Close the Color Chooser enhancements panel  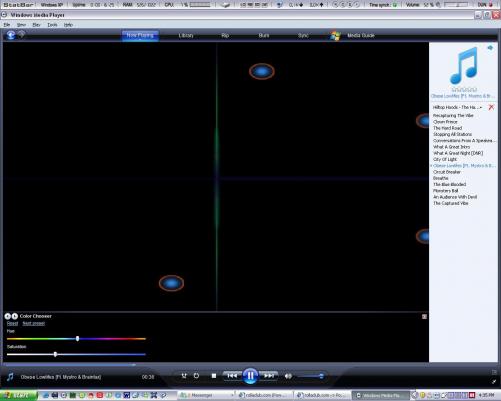[x=424, y=316]
